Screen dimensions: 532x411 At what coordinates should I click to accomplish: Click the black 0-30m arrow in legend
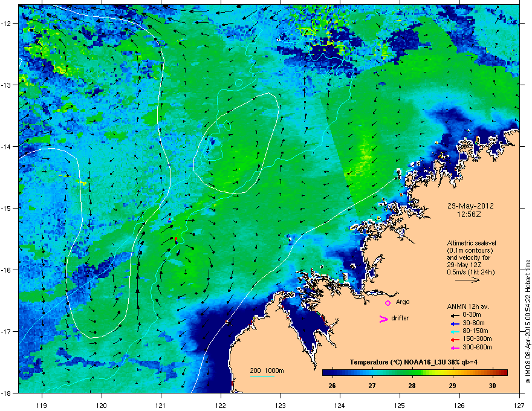455,315
